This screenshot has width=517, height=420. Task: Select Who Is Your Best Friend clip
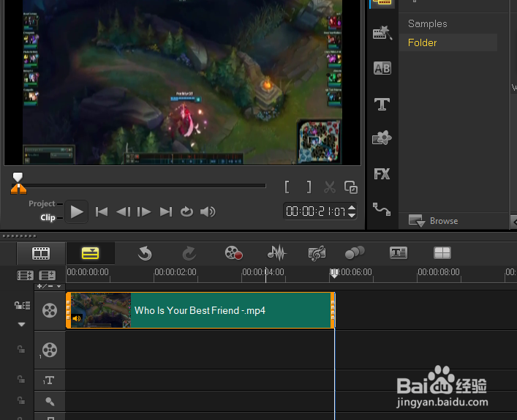pos(200,310)
